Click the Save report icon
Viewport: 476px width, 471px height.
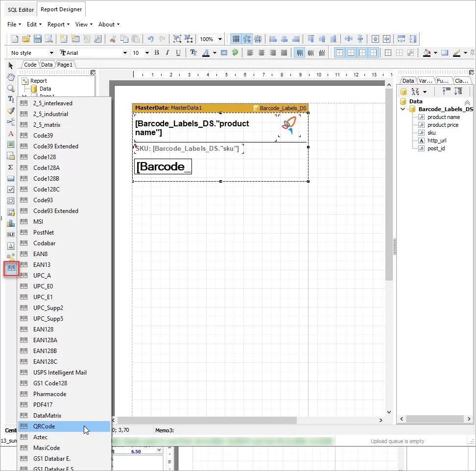tap(37, 39)
